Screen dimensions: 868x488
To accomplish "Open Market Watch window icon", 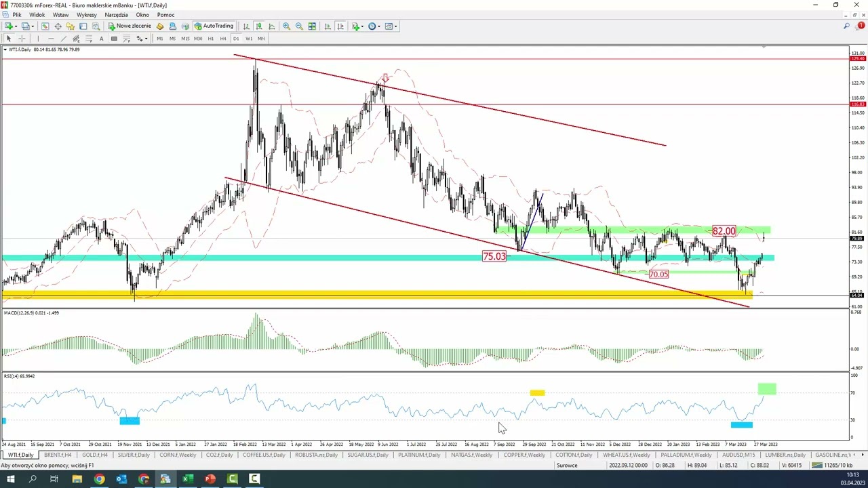I will pos(45,26).
